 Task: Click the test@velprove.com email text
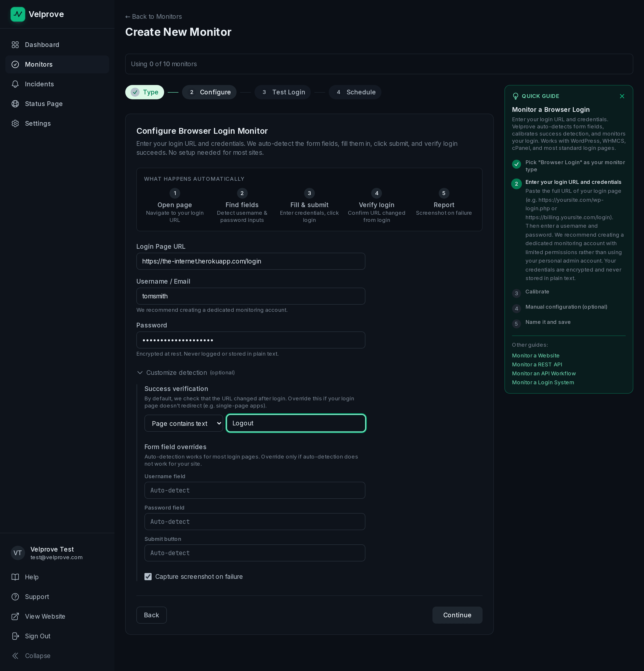pos(56,557)
